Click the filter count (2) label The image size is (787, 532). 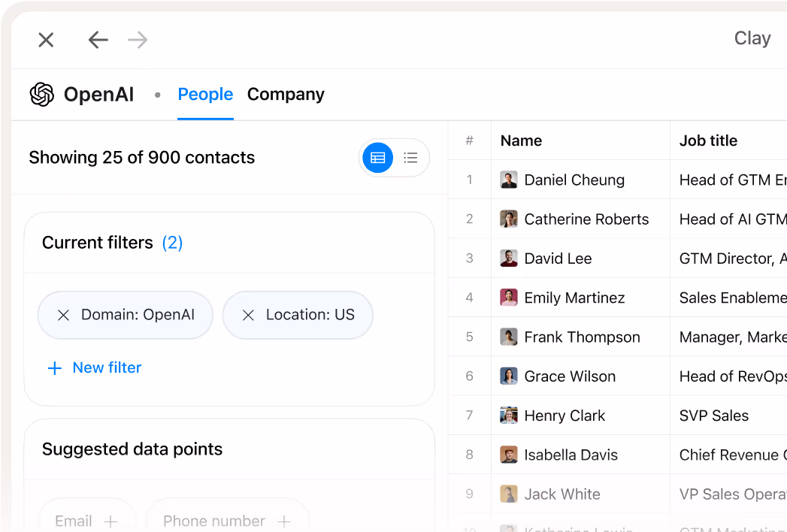click(172, 243)
